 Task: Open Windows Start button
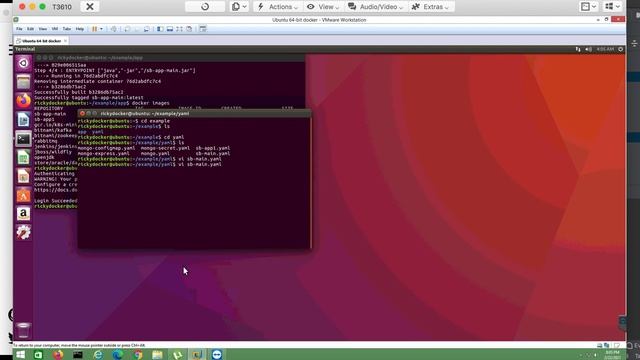[x=20, y=354]
